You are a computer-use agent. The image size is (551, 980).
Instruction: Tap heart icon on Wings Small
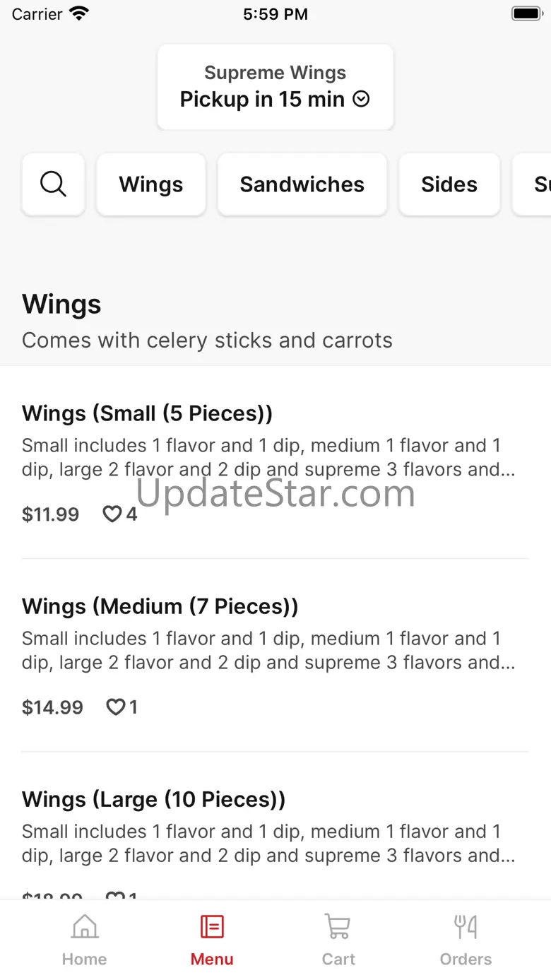pyautogui.click(x=112, y=514)
